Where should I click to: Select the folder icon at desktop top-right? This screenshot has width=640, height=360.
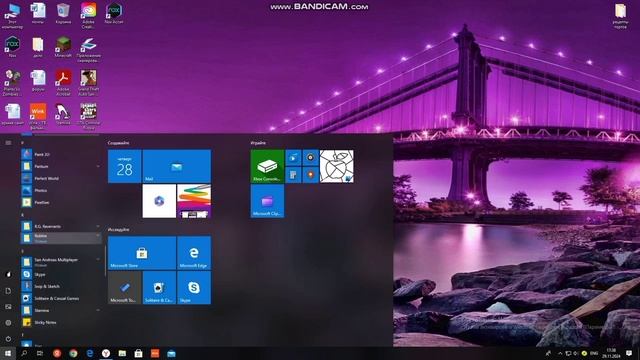[x=620, y=16]
